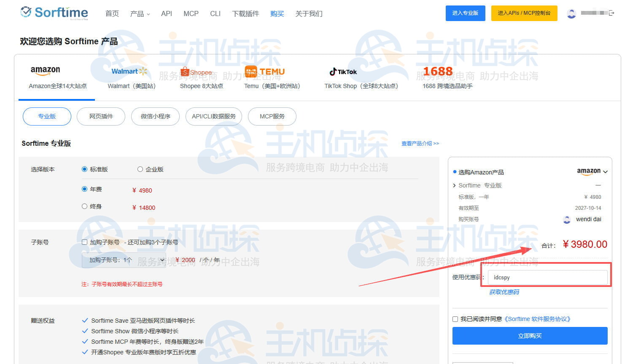The width and height of the screenshot is (622, 364).
Task: Choose the Temu platform logo
Action: 265,71
